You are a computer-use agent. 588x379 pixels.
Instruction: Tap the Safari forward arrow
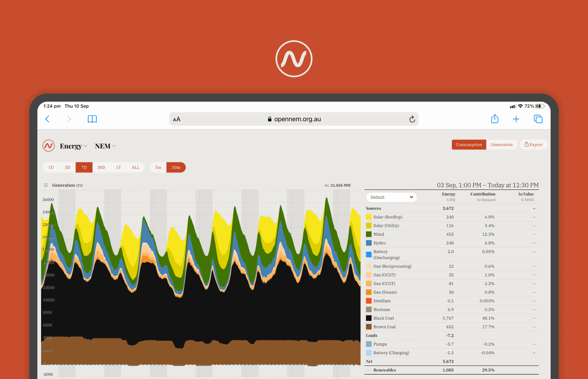(69, 119)
